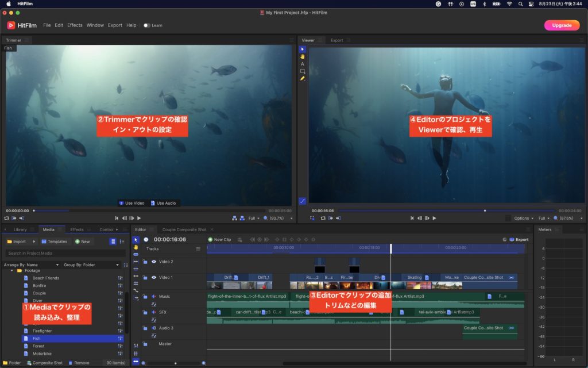Viewport: 588px width, 368px height.
Task: Pick the Rectangle mask tool in Viewer
Action: pyautogui.click(x=303, y=71)
